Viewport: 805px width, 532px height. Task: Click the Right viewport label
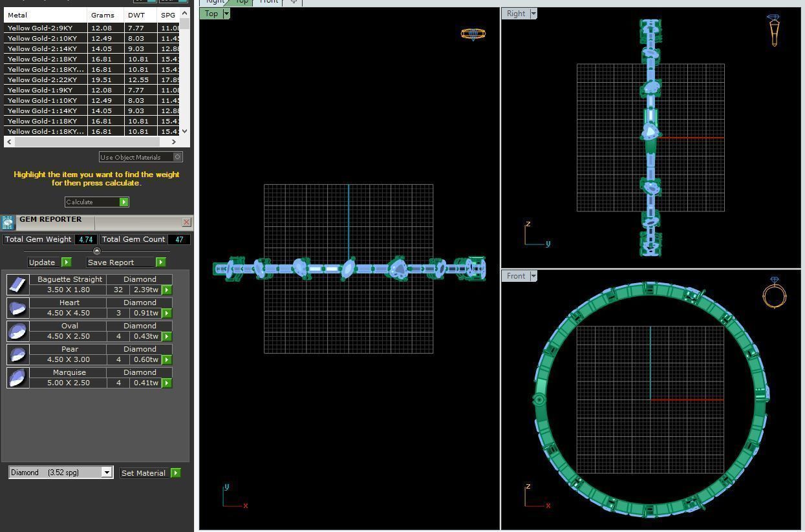point(515,14)
